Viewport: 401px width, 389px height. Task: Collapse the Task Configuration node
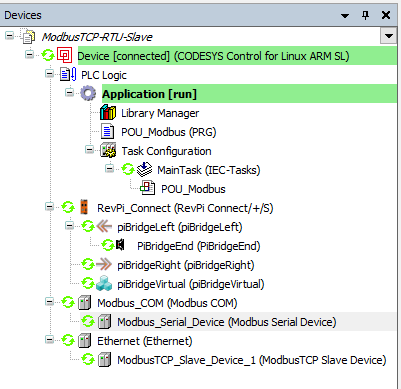click(89, 149)
